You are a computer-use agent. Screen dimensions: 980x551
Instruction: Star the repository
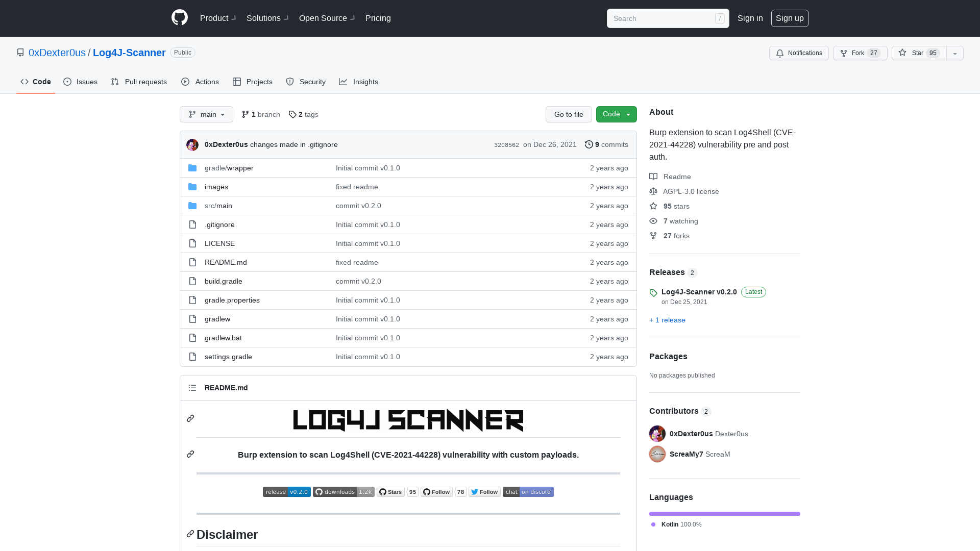tap(919, 53)
